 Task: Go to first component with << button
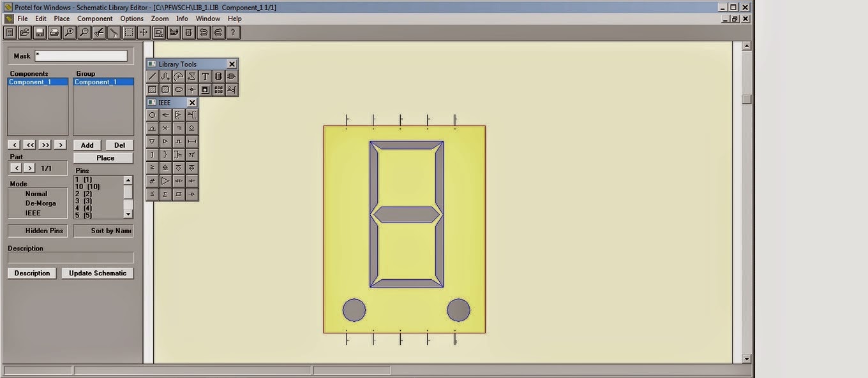pyautogui.click(x=30, y=145)
